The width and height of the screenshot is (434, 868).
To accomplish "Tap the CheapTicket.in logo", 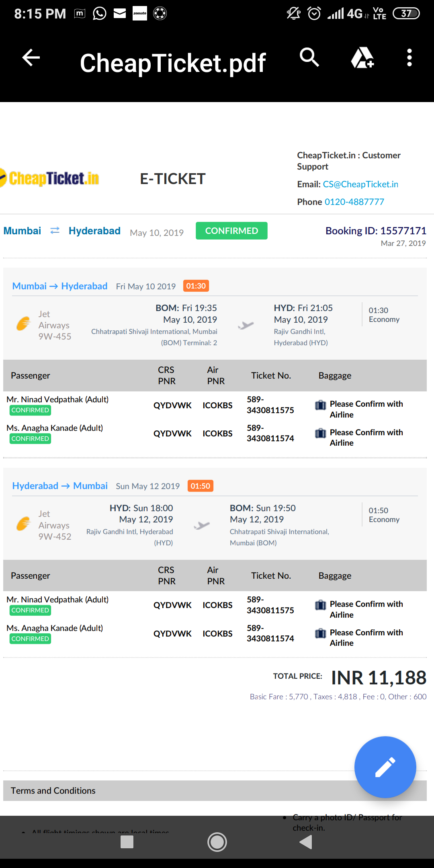I will (x=50, y=178).
